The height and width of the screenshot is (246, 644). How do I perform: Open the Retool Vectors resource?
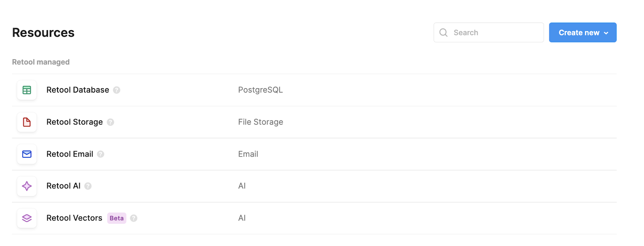[314, 218]
